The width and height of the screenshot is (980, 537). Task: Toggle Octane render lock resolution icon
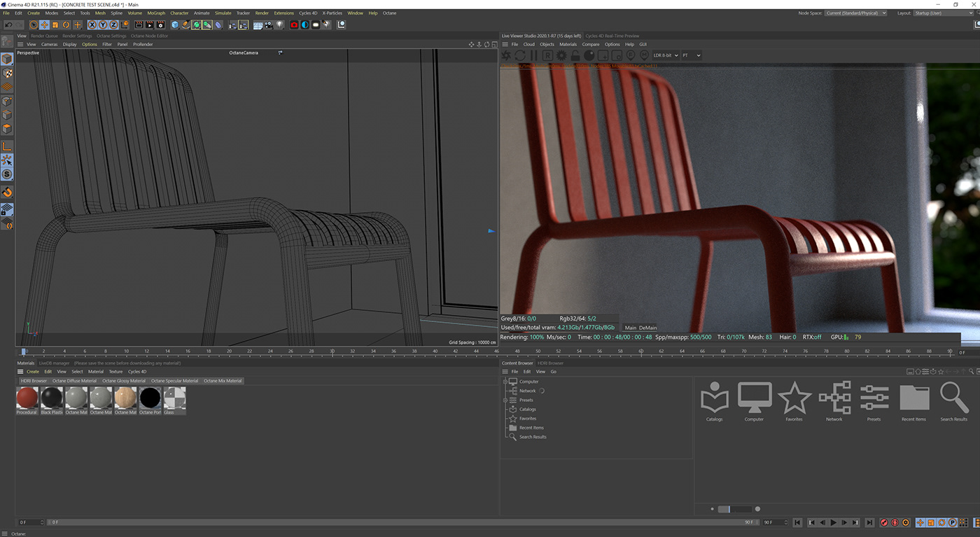click(x=575, y=55)
